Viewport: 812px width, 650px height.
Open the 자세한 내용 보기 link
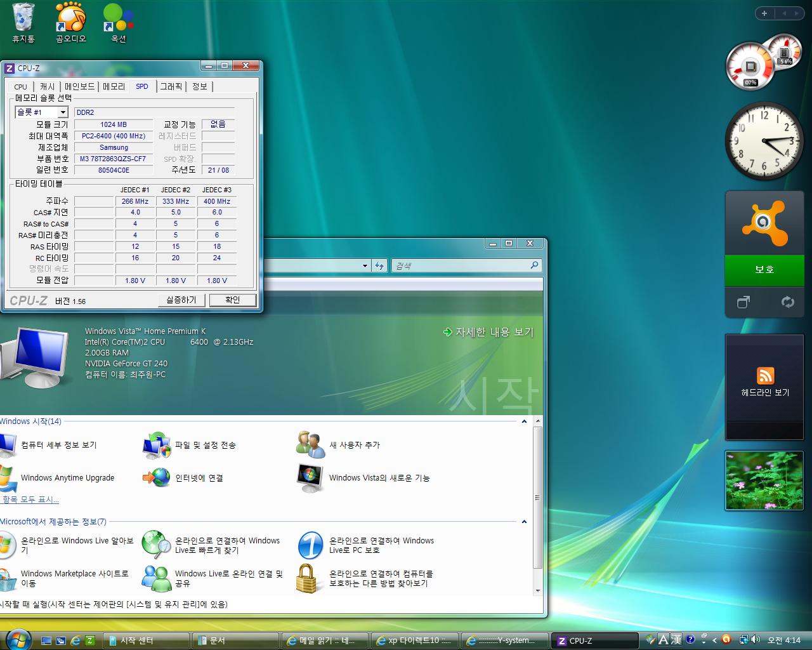(x=488, y=332)
